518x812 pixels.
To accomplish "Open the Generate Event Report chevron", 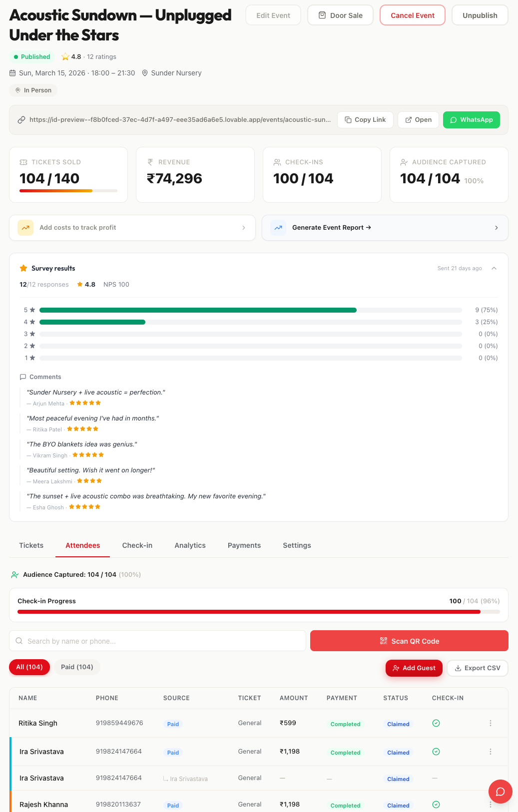I will click(x=496, y=228).
